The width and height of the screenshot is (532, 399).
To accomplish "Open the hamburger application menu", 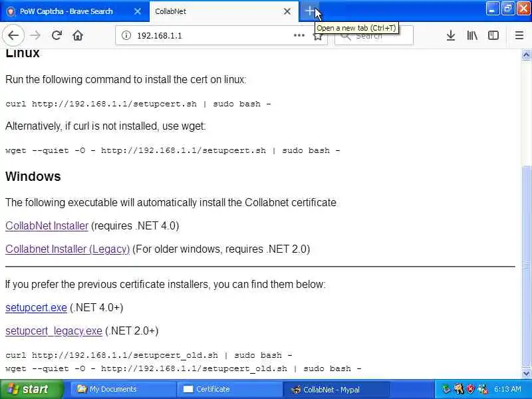I will [519, 35].
